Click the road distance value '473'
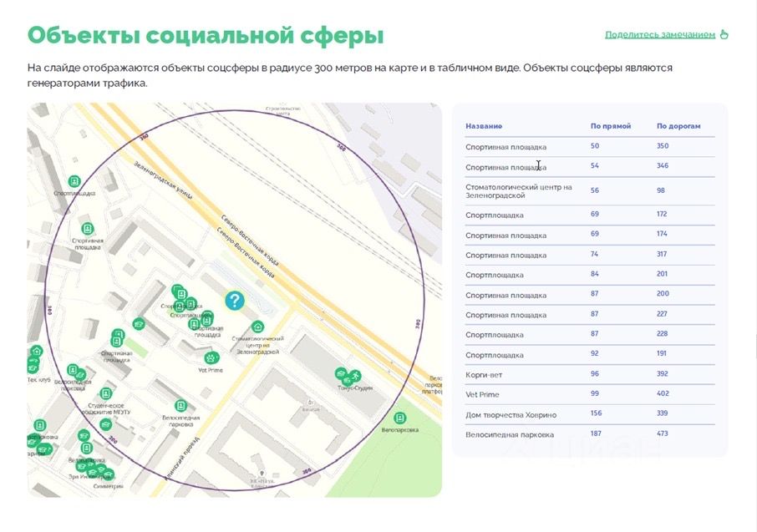Screen dimensions: 757x532 (x=663, y=433)
